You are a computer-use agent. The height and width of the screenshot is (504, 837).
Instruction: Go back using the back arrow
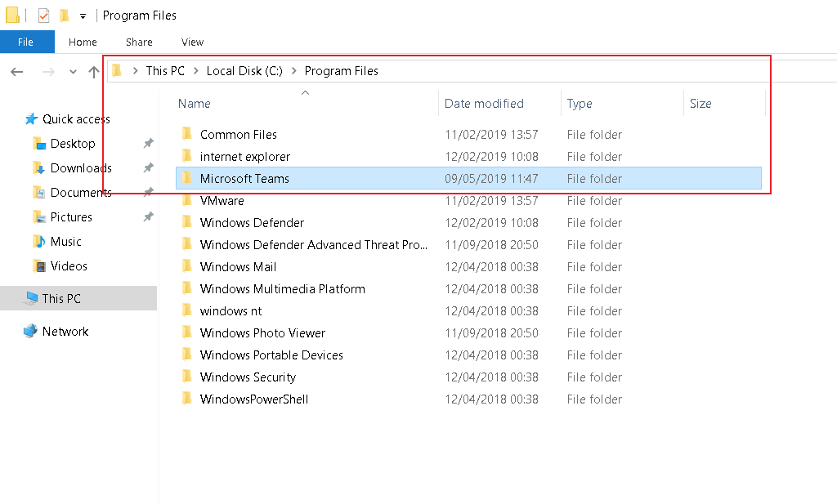point(16,72)
